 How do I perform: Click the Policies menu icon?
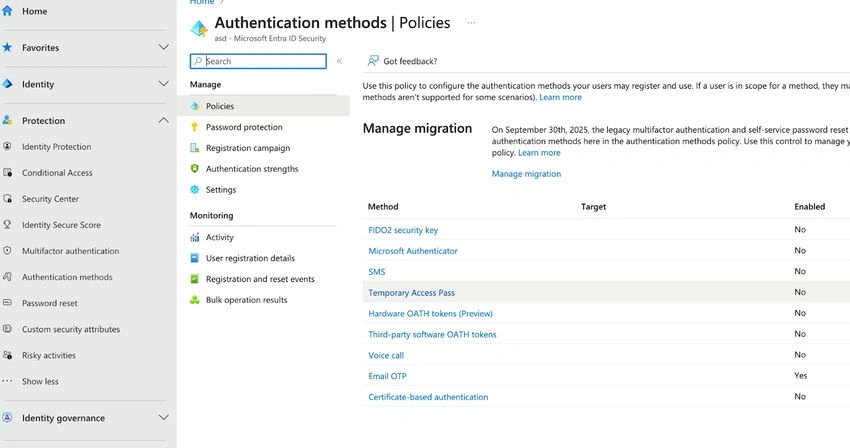tap(195, 106)
